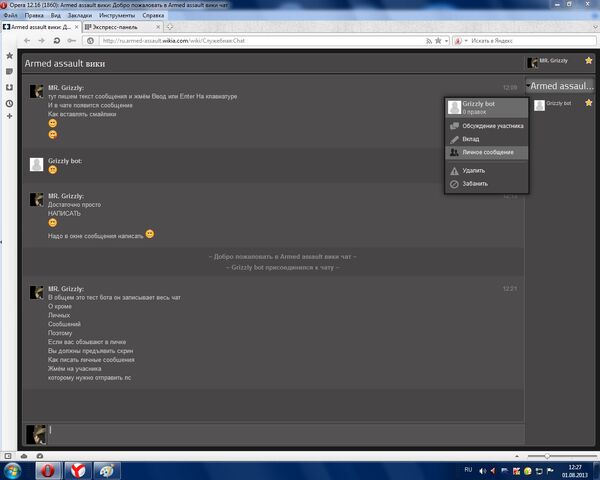Click Grizzly bot in the chat user list
The width and height of the screenshot is (600, 480).
click(x=558, y=103)
